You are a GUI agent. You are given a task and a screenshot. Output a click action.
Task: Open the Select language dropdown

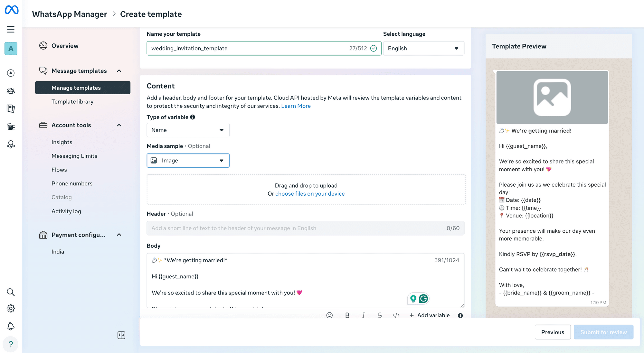(423, 48)
